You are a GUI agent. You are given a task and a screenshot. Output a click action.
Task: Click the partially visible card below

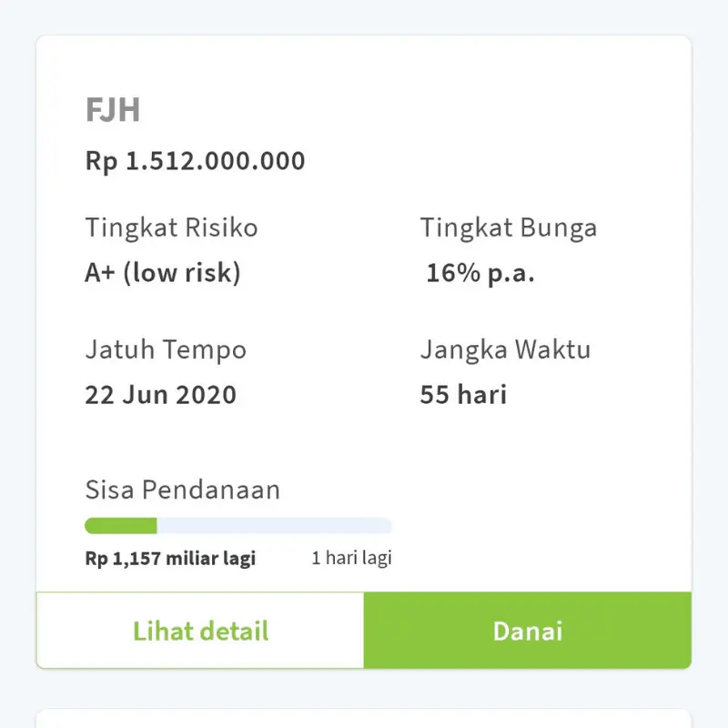click(364, 717)
